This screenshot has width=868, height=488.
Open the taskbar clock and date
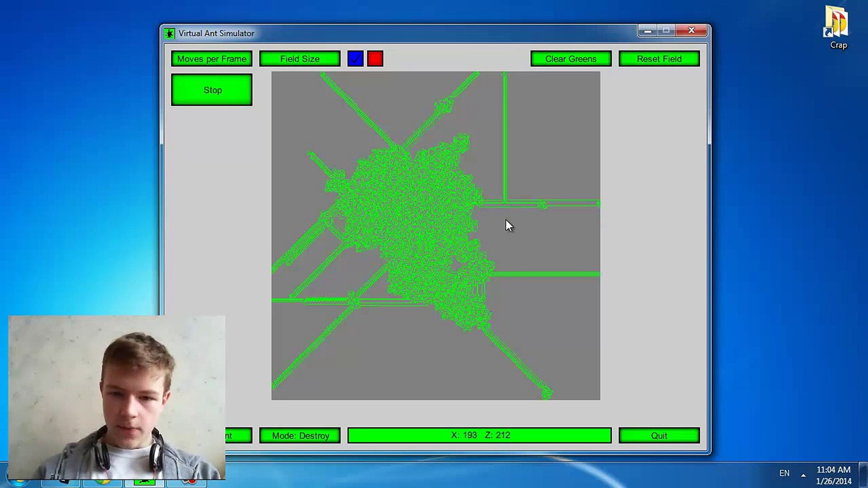point(833,475)
